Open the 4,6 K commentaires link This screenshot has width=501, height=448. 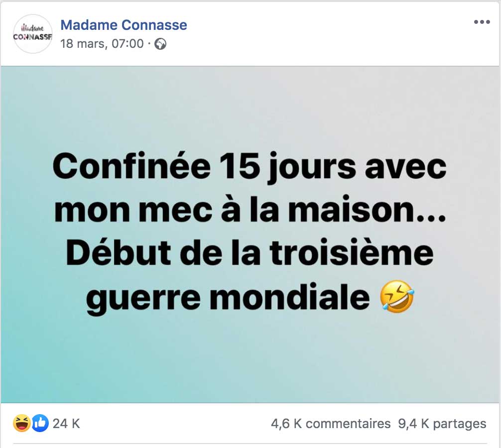[331, 424]
